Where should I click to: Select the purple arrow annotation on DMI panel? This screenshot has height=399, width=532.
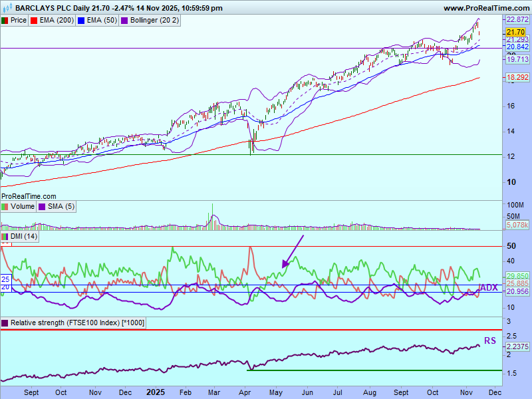click(x=293, y=251)
